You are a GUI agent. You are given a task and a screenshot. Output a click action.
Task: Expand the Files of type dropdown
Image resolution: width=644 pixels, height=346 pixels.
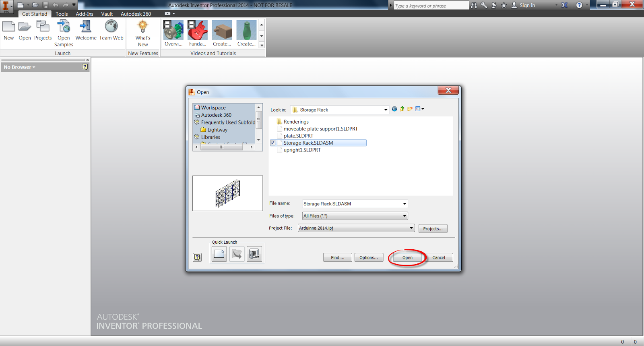click(405, 216)
